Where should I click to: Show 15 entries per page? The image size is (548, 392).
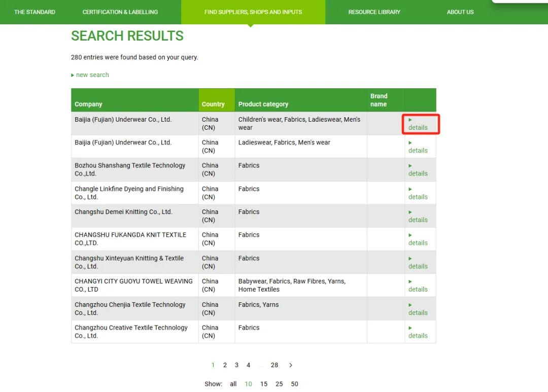click(x=263, y=384)
